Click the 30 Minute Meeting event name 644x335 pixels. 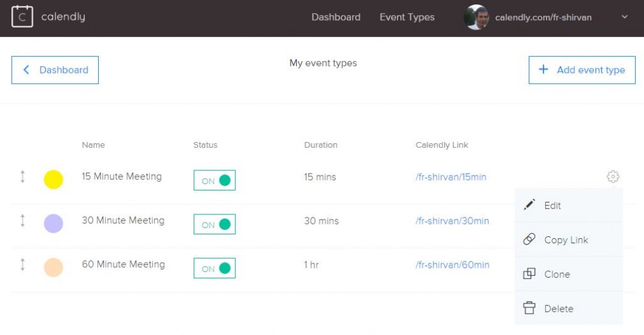pos(123,220)
